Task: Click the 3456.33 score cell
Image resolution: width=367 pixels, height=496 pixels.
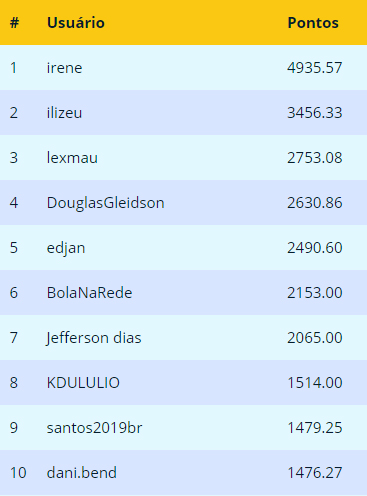Action: (x=315, y=113)
